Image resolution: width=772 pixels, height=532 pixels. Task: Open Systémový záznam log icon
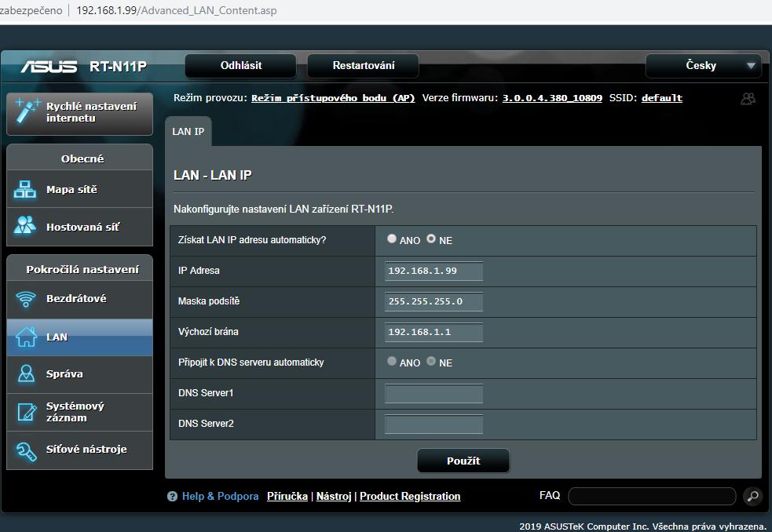click(26, 412)
